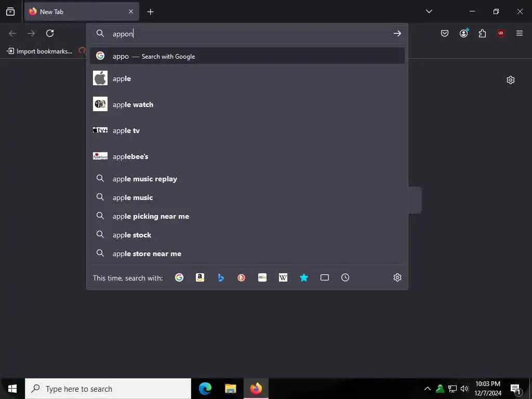Choose the 'apple' suggestion
The height and width of the screenshot is (399, 532).
click(x=247, y=78)
